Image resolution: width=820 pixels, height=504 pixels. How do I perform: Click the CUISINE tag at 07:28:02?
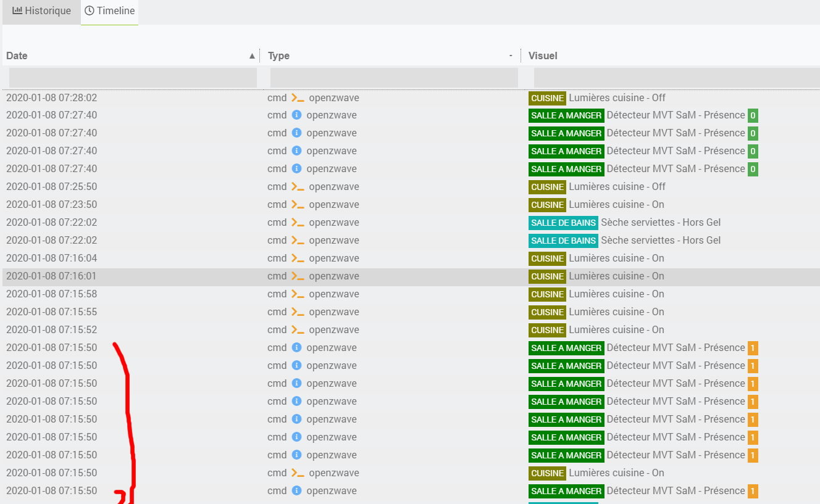click(x=547, y=98)
